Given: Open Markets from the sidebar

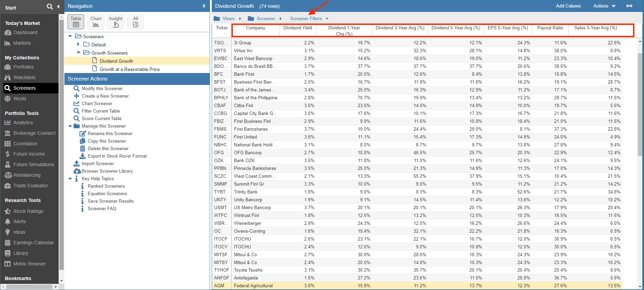Looking at the screenshot, I should (22, 43).
